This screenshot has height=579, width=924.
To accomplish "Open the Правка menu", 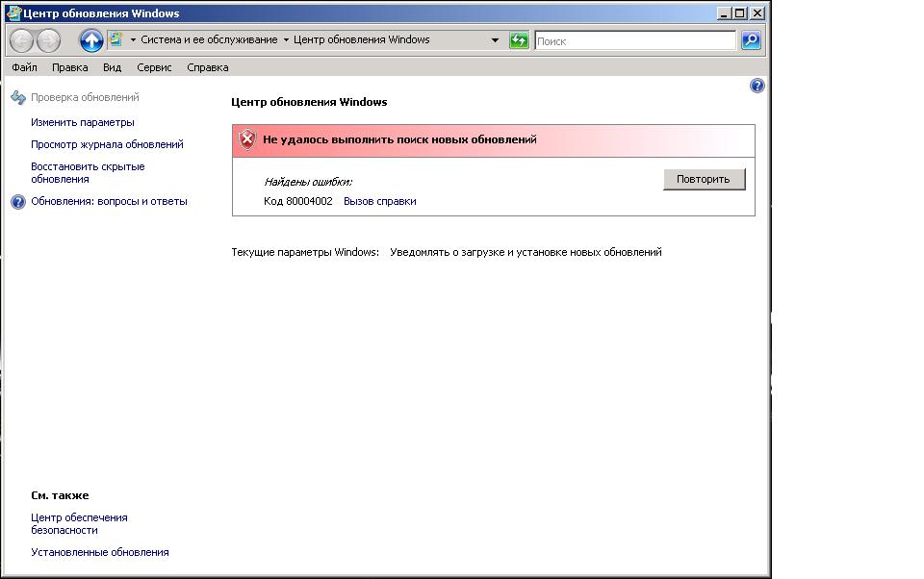I will [x=69, y=67].
